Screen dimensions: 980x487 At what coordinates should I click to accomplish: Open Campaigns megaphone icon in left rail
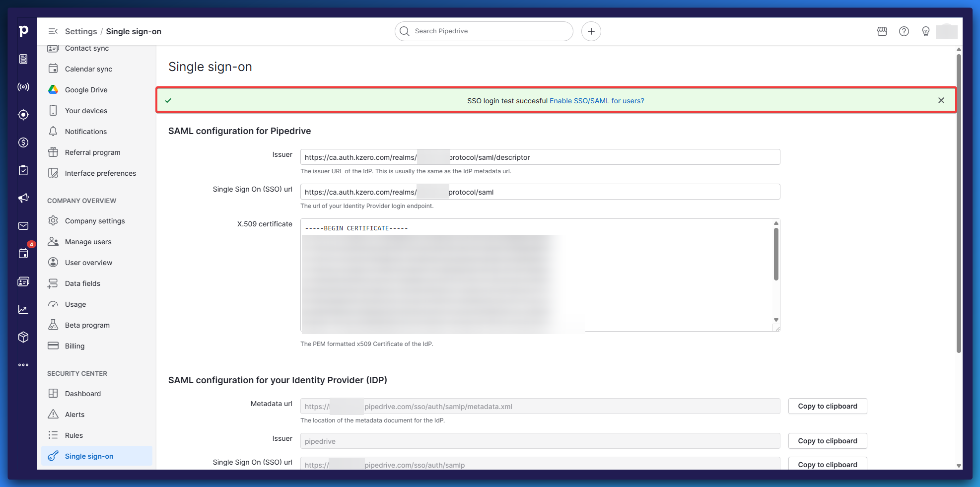click(23, 198)
